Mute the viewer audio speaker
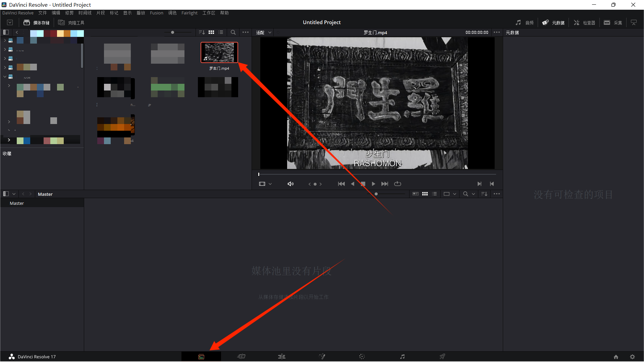The width and height of the screenshot is (644, 362). (x=290, y=184)
